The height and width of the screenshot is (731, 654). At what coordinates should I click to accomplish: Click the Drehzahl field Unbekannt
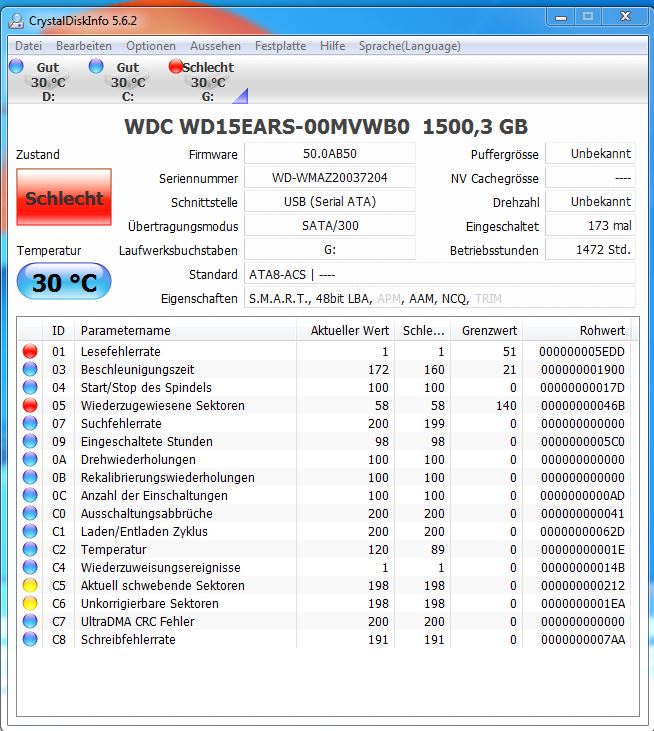[x=591, y=201]
